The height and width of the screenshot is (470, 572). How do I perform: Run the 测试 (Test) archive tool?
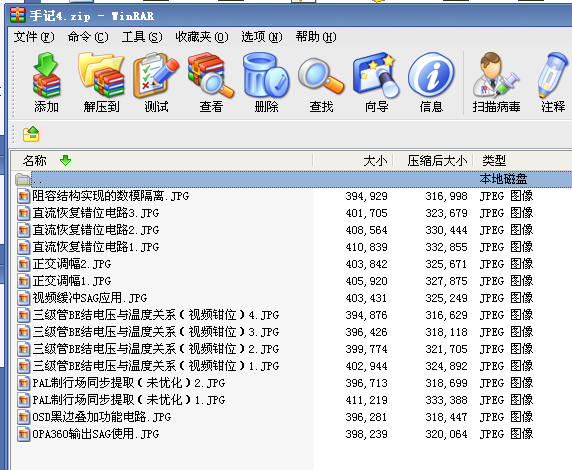coord(156,82)
